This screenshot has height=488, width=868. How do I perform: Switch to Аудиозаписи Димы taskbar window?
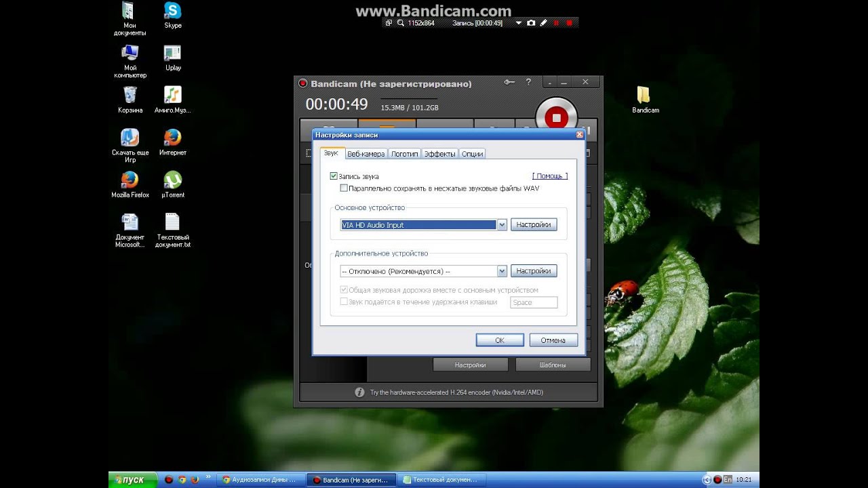coord(260,480)
